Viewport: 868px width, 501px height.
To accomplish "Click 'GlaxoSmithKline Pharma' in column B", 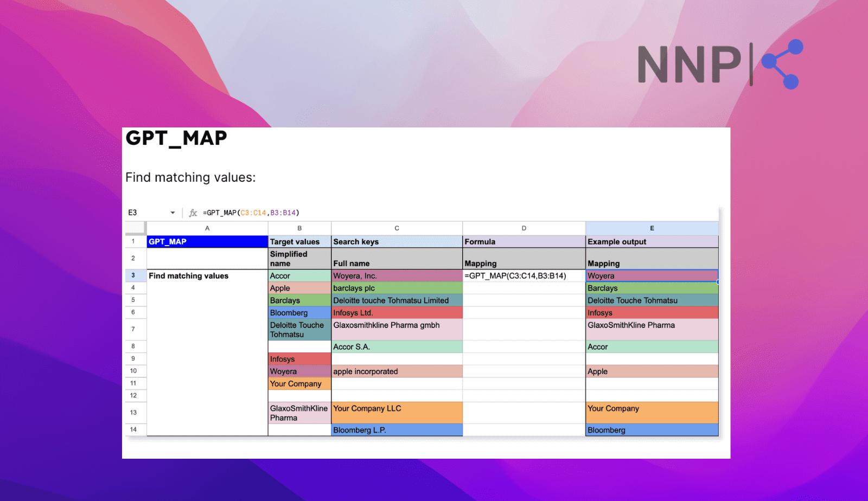I will [x=299, y=413].
